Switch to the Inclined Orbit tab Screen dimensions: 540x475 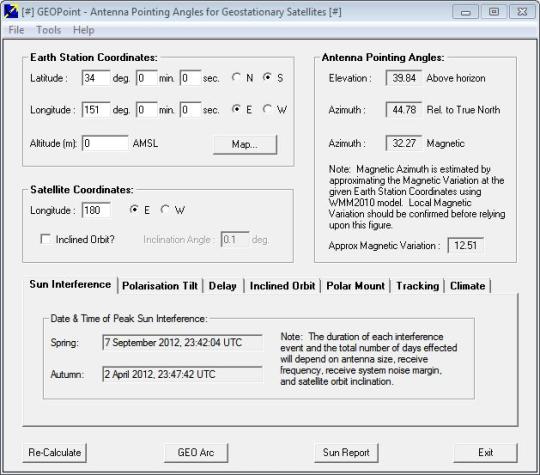(282, 286)
